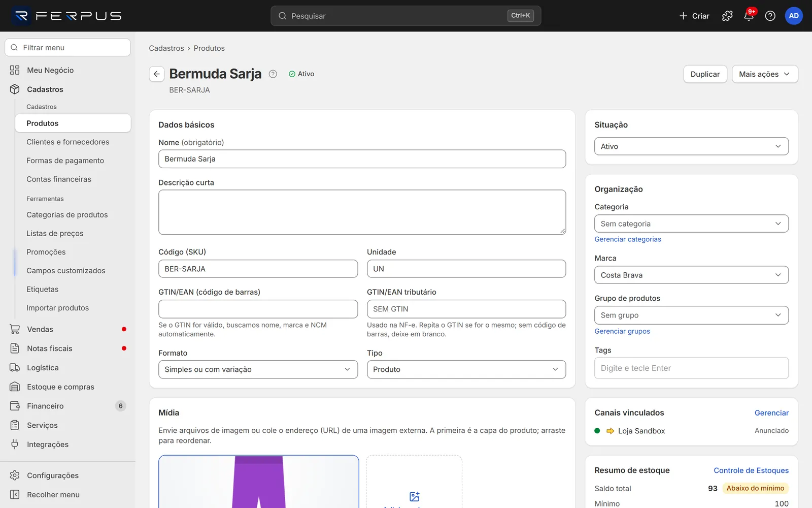812x508 pixels.
Task: Click Cadastros in the breadcrumb
Action: pyautogui.click(x=166, y=48)
